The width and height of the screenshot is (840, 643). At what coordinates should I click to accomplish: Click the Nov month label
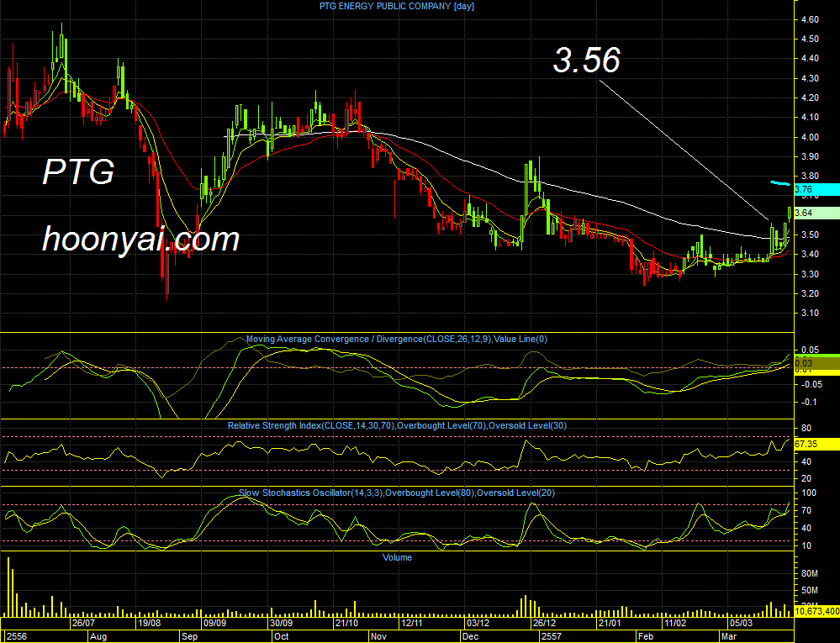tap(378, 636)
